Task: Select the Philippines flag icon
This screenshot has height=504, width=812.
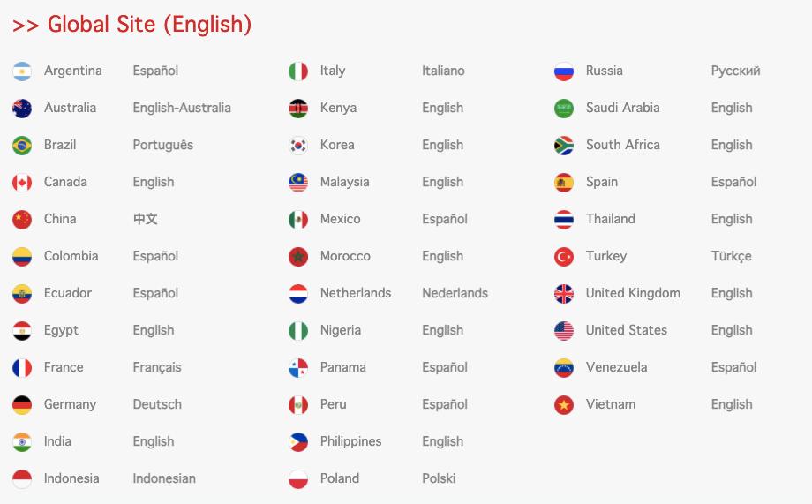Action: (x=298, y=442)
